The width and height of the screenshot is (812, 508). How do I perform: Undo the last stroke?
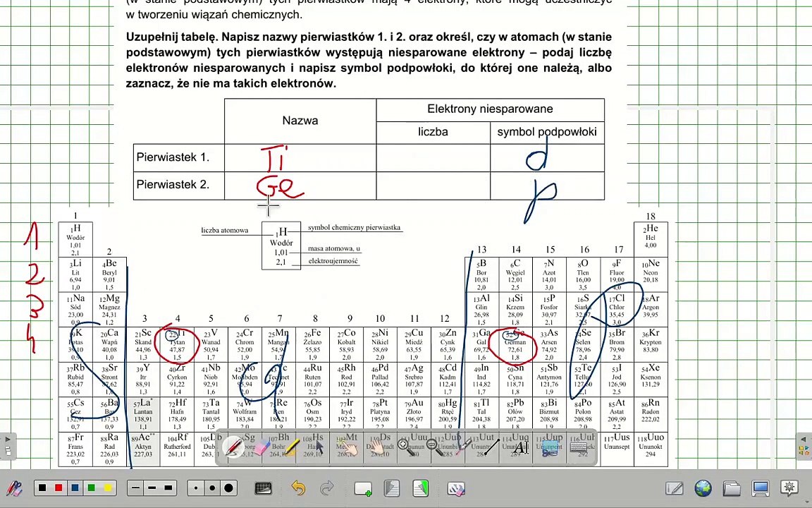coord(298,488)
